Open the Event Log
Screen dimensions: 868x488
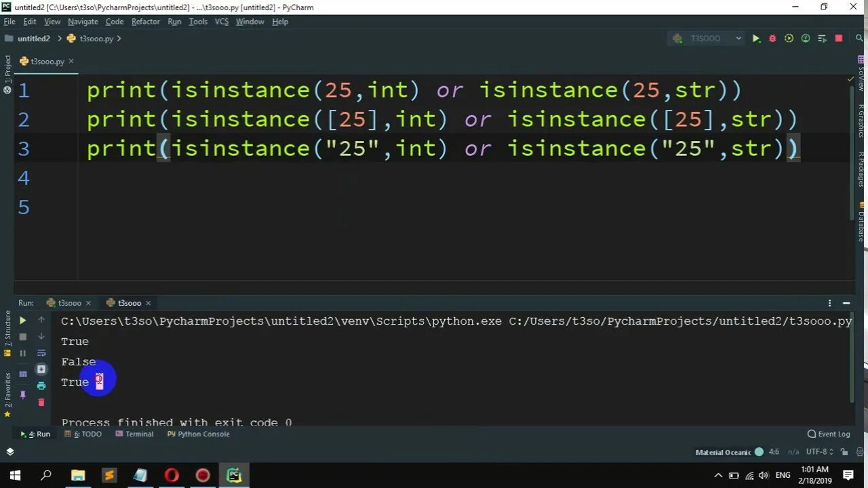pyautogui.click(x=829, y=434)
